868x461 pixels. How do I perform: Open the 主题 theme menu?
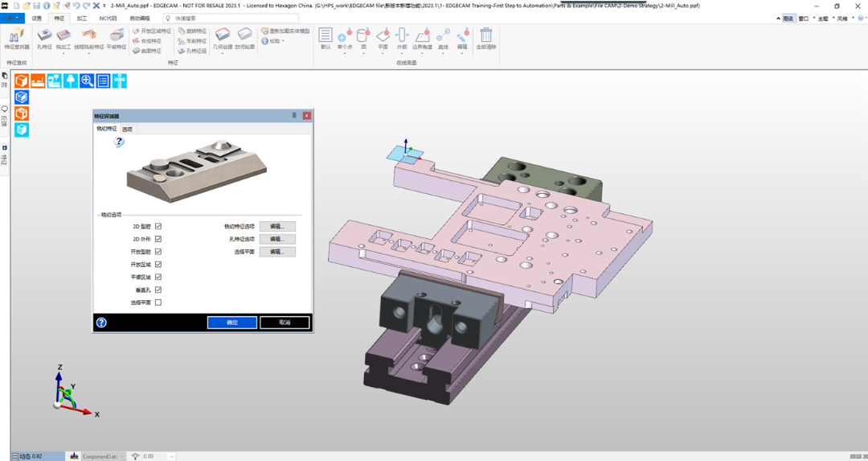click(825, 19)
